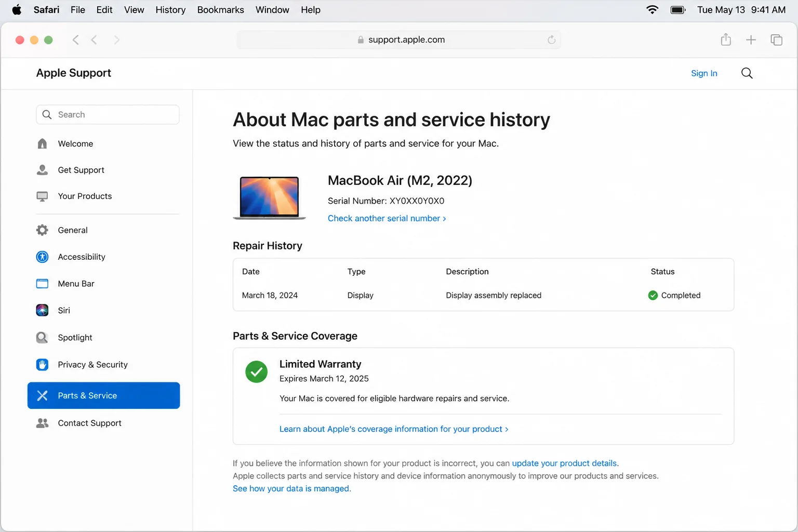
Task: Open the Help menu
Action: 311,10
